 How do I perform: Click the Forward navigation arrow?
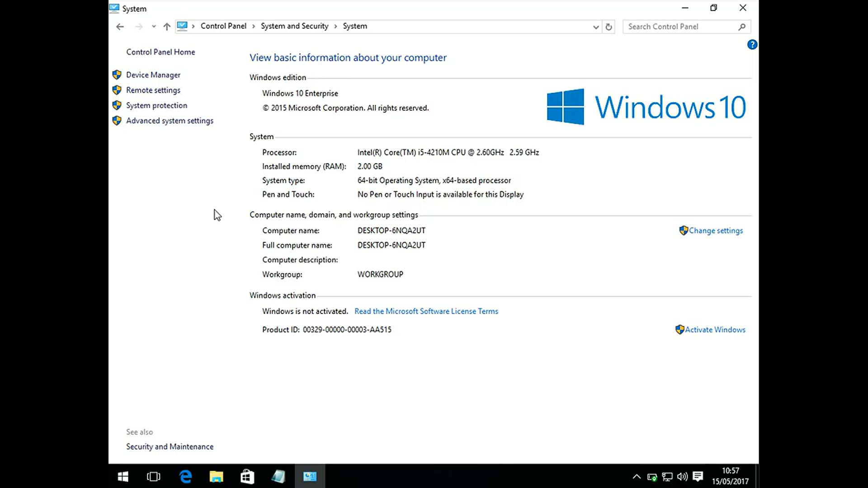coord(139,27)
